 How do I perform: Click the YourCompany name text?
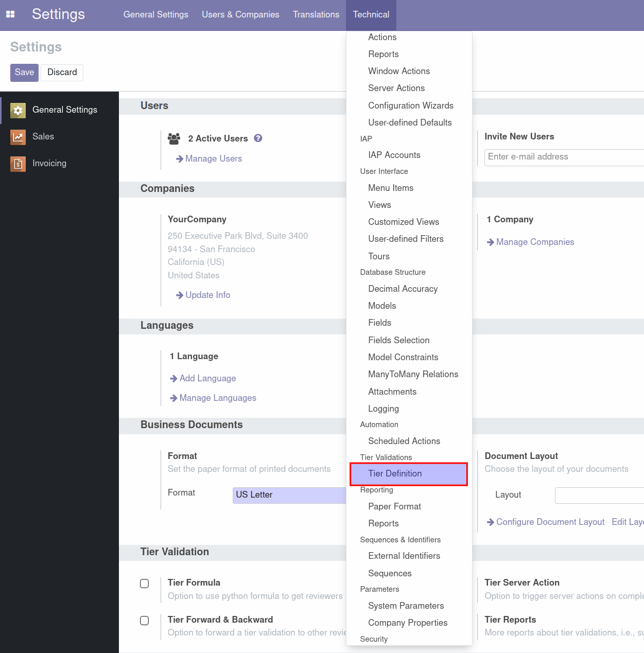[197, 220]
